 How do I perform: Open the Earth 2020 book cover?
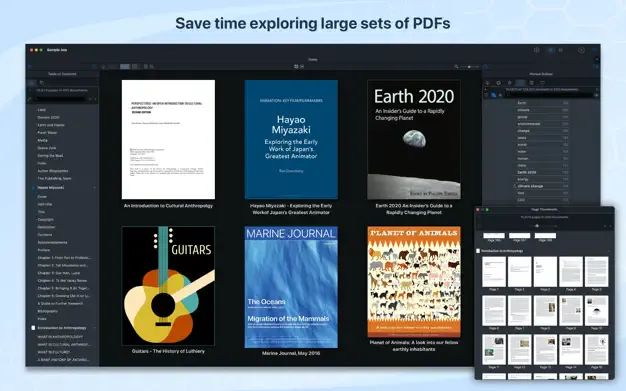[414, 139]
